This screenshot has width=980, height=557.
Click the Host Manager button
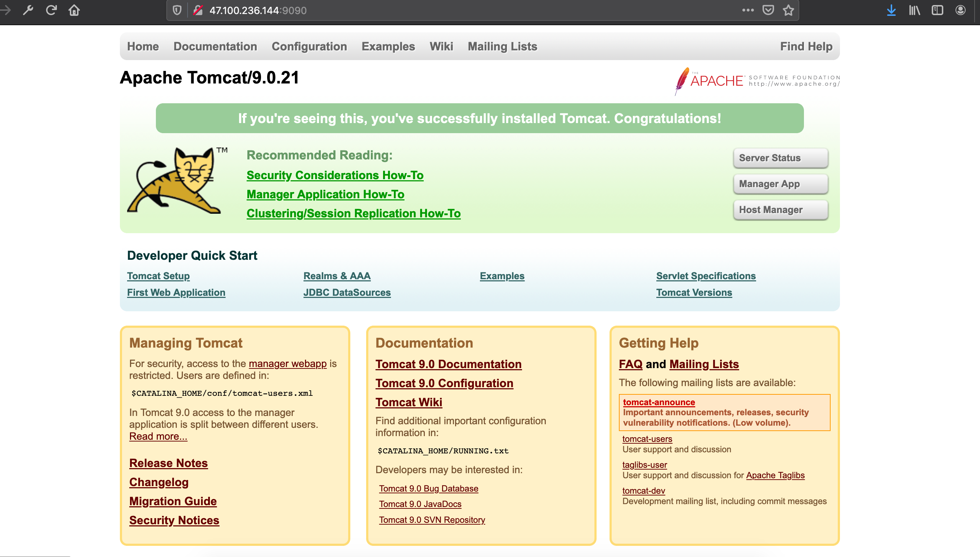pyautogui.click(x=781, y=210)
